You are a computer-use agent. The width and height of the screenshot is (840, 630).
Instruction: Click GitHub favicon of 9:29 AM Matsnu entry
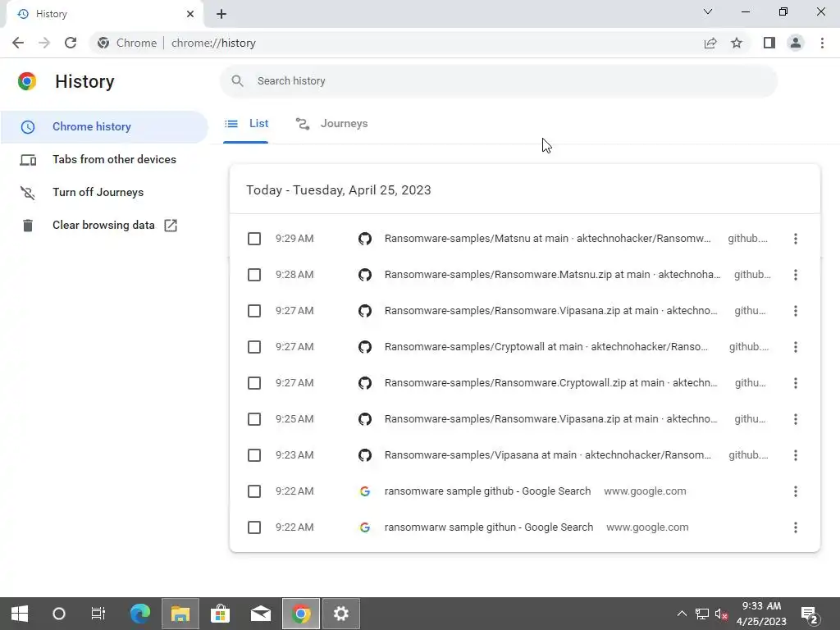(365, 239)
